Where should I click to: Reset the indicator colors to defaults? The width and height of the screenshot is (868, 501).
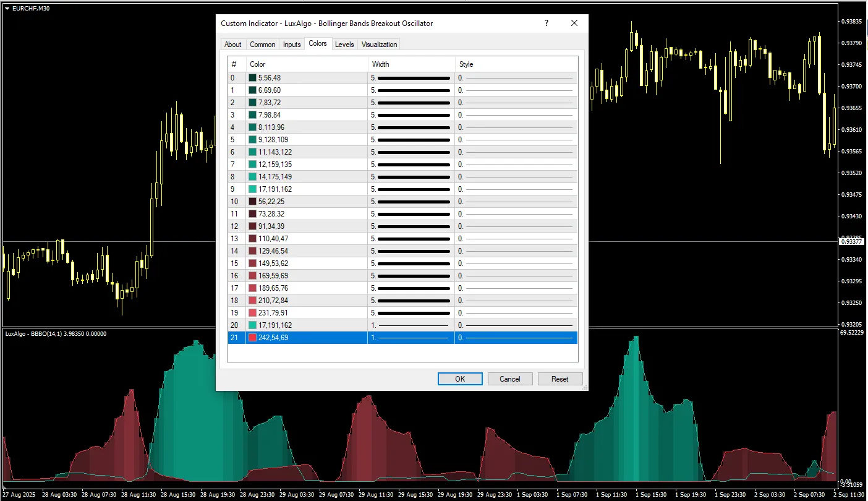pyautogui.click(x=560, y=379)
